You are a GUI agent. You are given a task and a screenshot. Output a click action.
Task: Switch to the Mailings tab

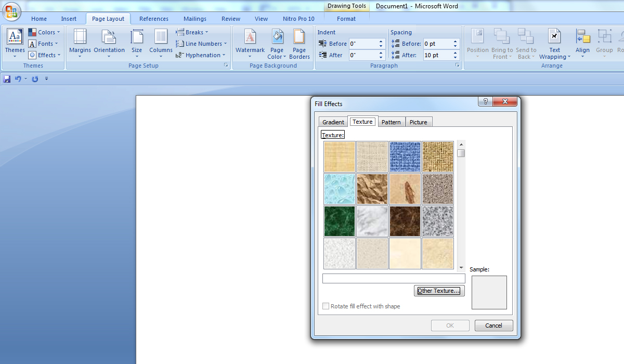pos(195,19)
